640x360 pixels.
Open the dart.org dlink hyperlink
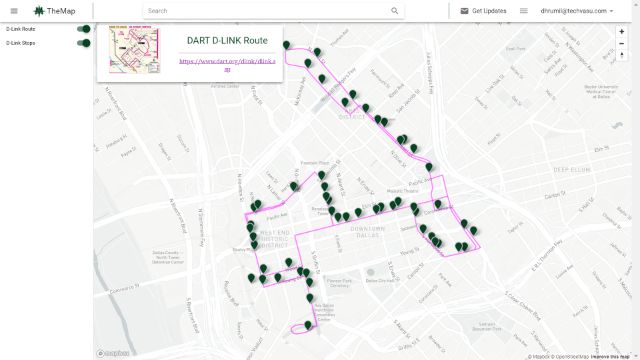(227, 65)
